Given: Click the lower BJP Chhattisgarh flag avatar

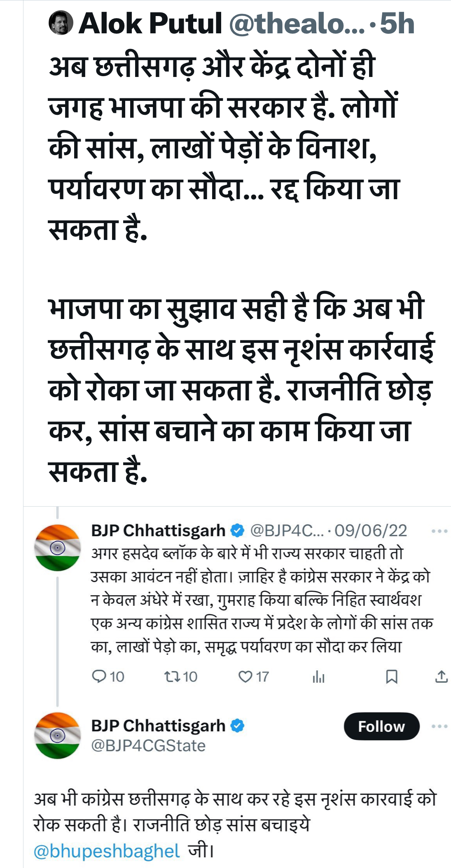Looking at the screenshot, I should point(58,735).
